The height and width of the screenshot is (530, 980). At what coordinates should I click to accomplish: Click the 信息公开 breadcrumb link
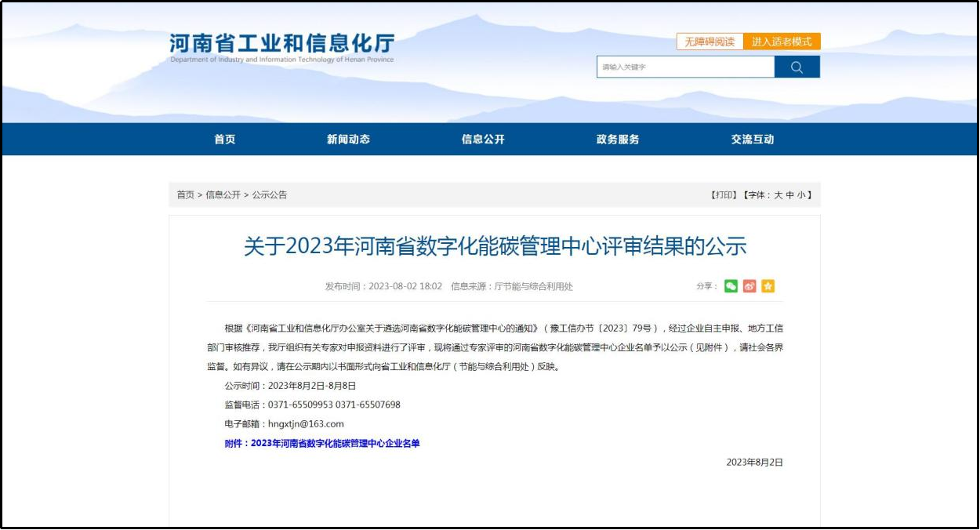[225, 194]
